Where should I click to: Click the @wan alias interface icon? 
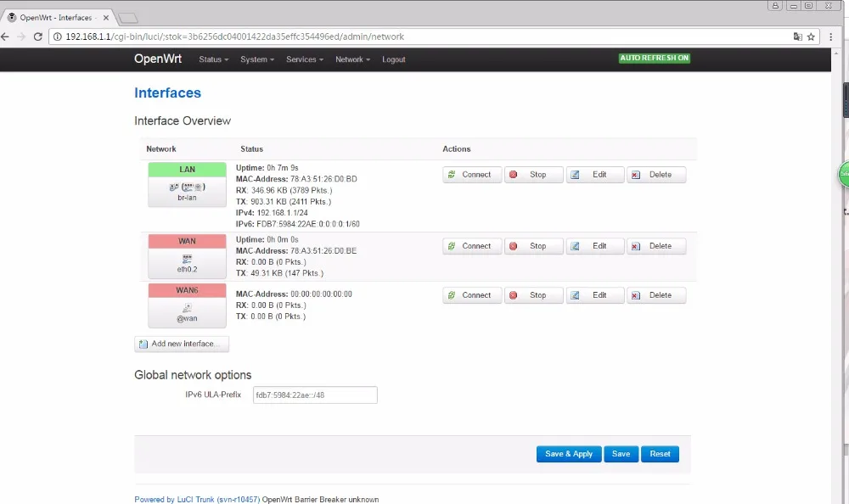pyautogui.click(x=188, y=308)
